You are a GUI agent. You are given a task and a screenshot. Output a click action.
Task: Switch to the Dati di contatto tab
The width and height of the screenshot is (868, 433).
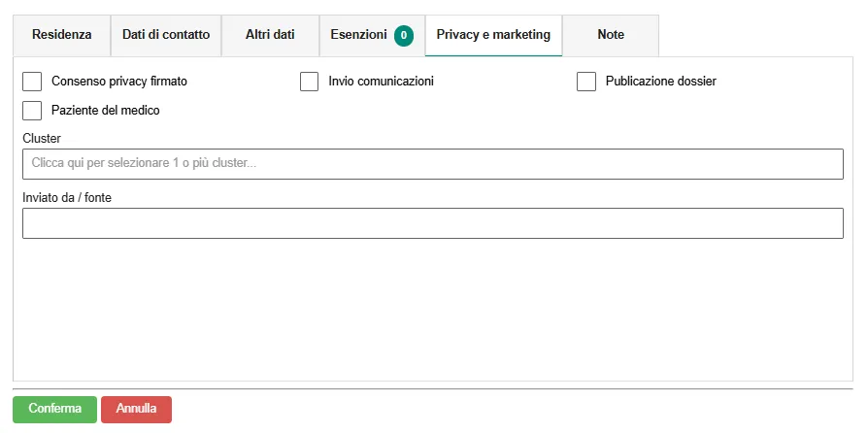coord(166,35)
